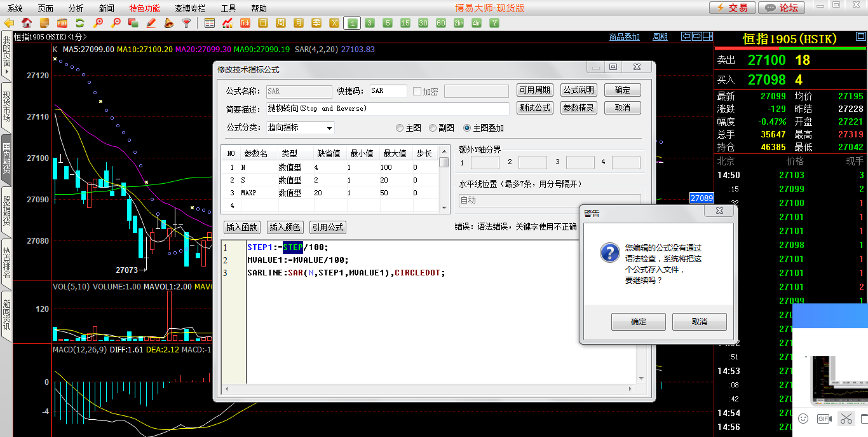Click the 测试公式 button
The width and height of the screenshot is (868, 437).
click(534, 108)
